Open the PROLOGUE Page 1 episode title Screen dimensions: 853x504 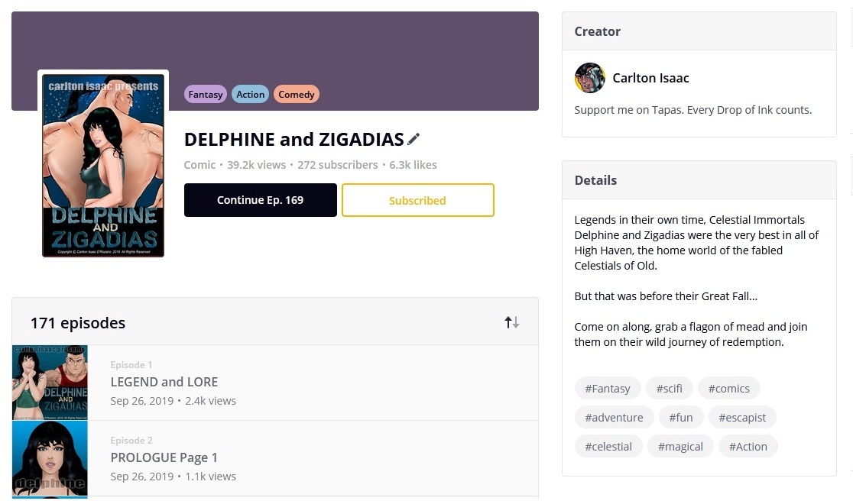point(164,457)
